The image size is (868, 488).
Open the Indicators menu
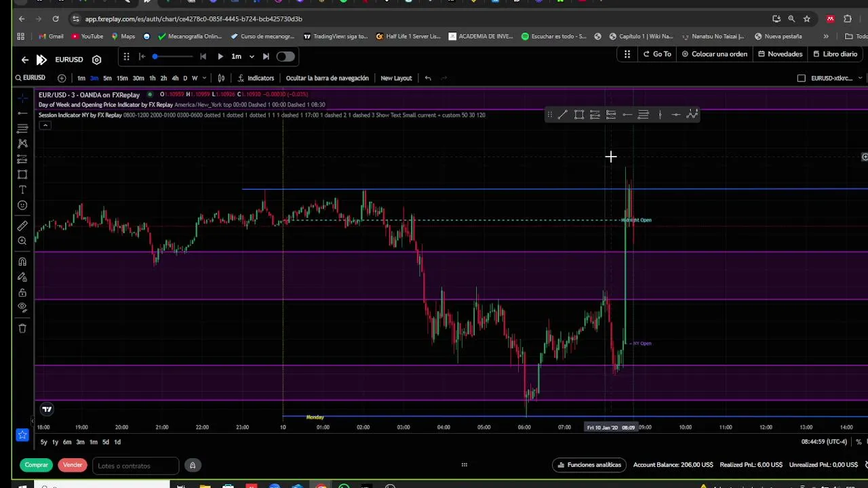(x=256, y=78)
